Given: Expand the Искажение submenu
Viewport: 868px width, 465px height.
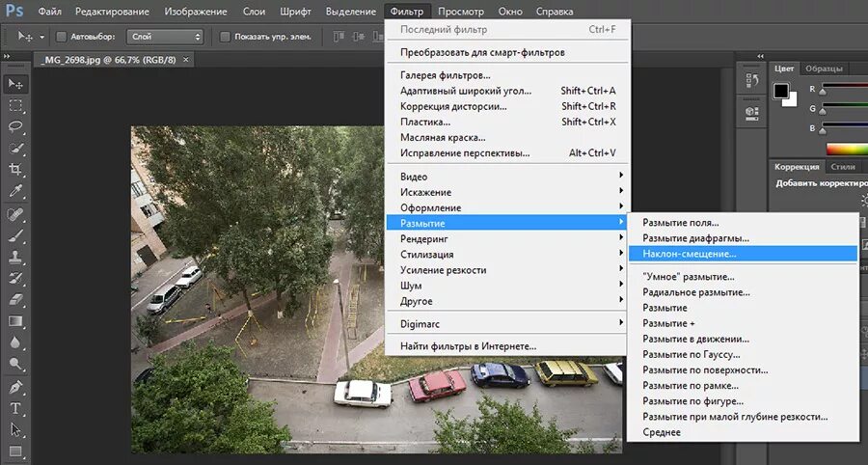Looking at the screenshot, I should (x=507, y=192).
